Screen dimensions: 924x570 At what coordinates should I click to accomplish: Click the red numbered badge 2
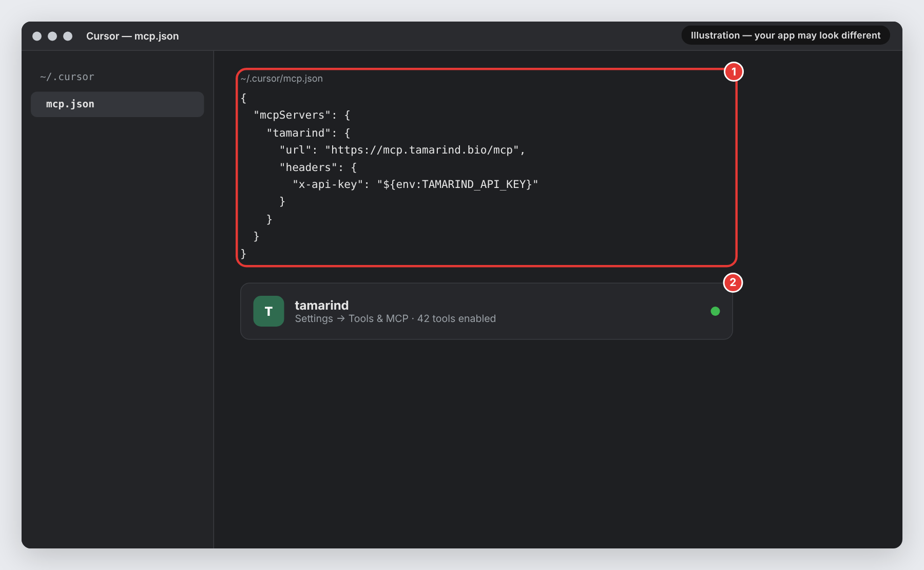pos(733,282)
